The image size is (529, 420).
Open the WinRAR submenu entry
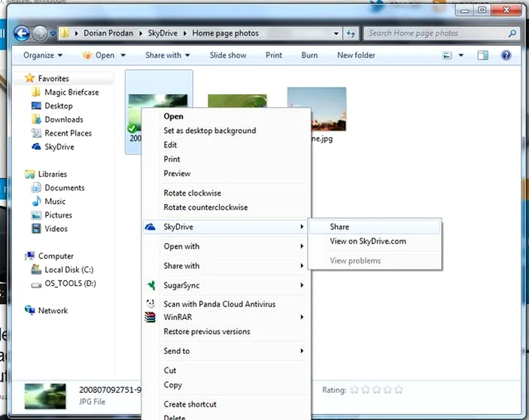[x=178, y=317]
